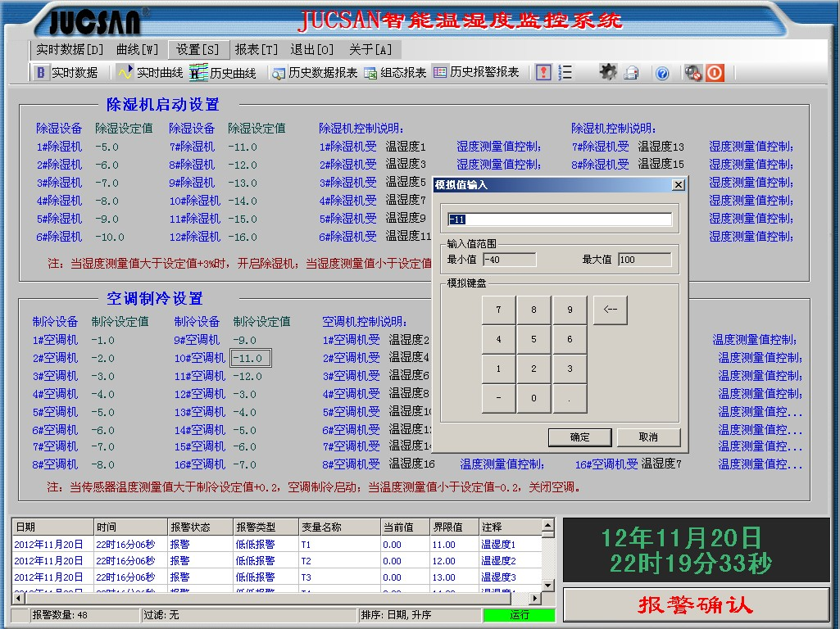Click 8#空调机 setpoint value -8.0
840x629 pixels.
coord(102,464)
